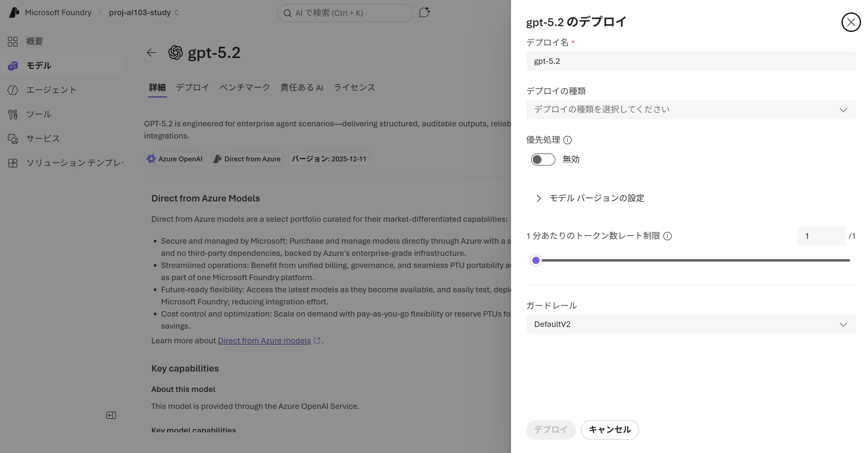Image resolution: width=868 pixels, height=453 pixels.
Task: Open the デプロイの種類 dropdown
Action: 691,110
